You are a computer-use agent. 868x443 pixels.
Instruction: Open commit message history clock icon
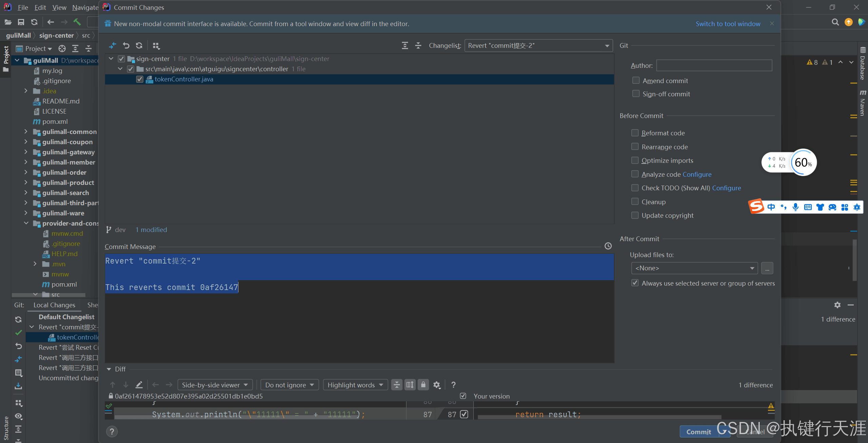pyautogui.click(x=608, y=246)
